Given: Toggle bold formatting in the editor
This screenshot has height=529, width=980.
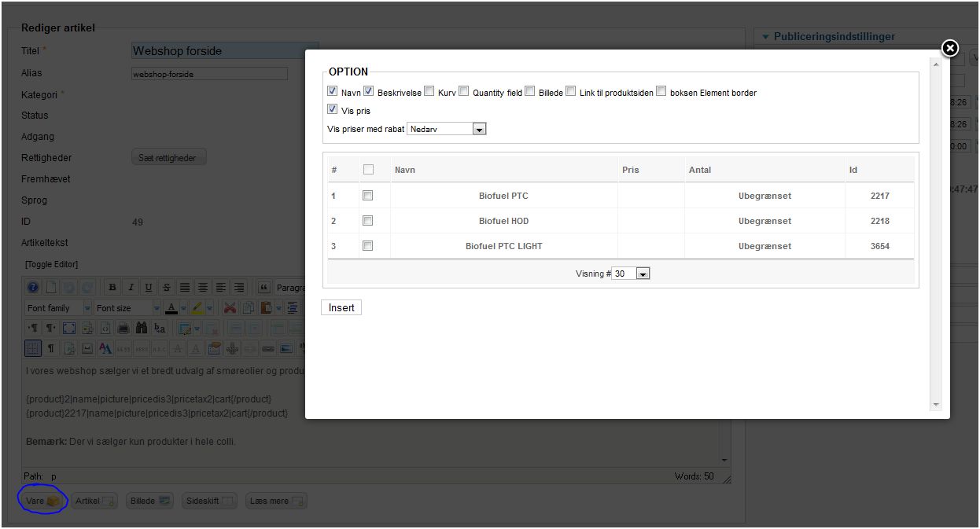Looking at the screenshot, I should 112,288.
